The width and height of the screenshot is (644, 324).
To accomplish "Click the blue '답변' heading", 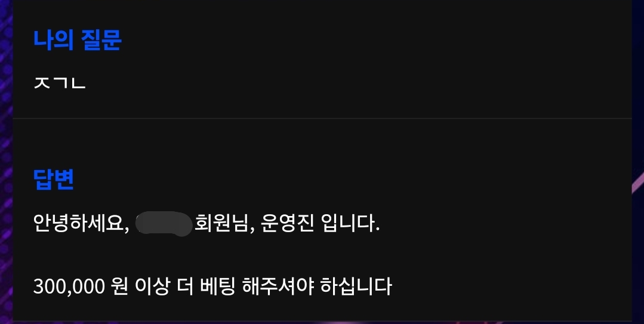I will pos(53,179).
